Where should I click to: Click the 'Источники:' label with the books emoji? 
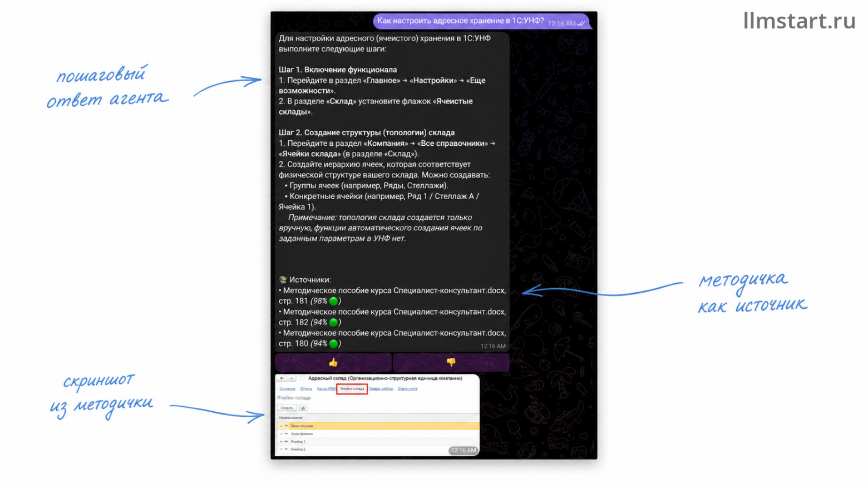305,280
